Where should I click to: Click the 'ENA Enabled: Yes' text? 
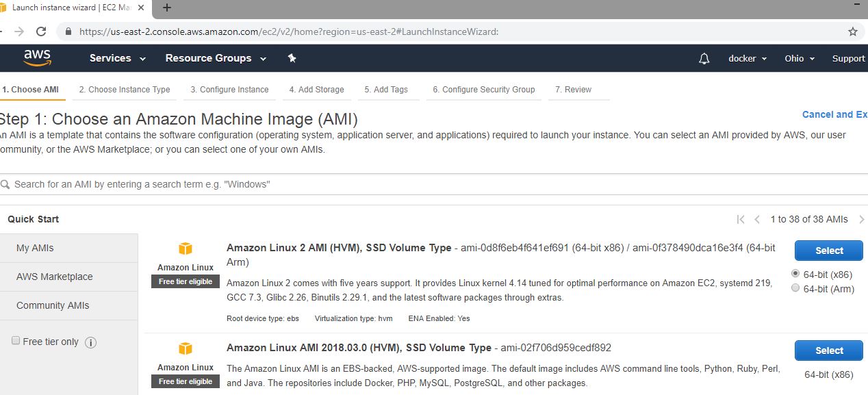[439, 318]
